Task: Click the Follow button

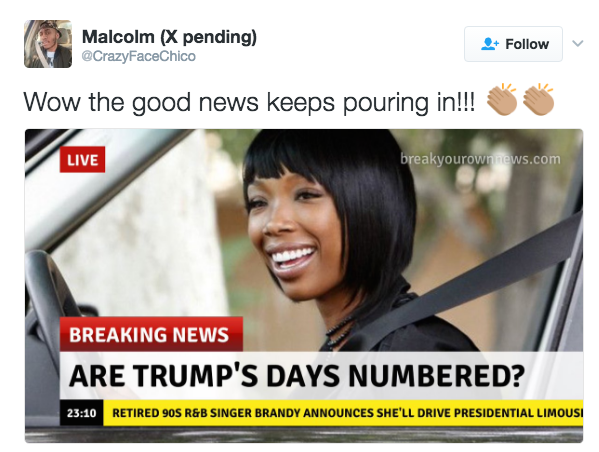Action: (513, 44)
